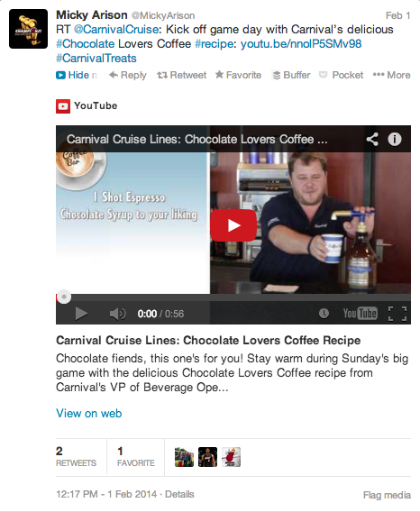Retweet this post
The image size is (420, 512).
pos(181,75)
